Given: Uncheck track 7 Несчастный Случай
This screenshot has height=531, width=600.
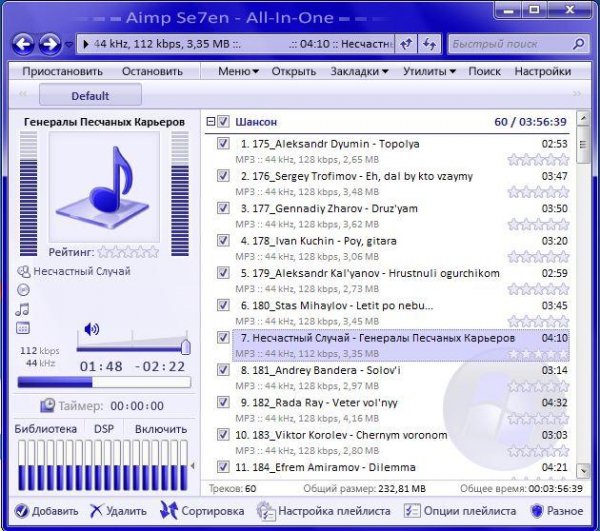Looking at the screenshot, I should click(223, 337).
